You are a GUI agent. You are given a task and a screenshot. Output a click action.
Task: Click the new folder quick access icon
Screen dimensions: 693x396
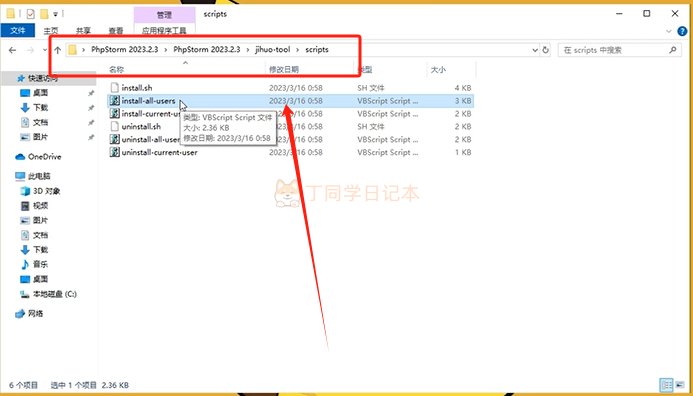[44, 14]
